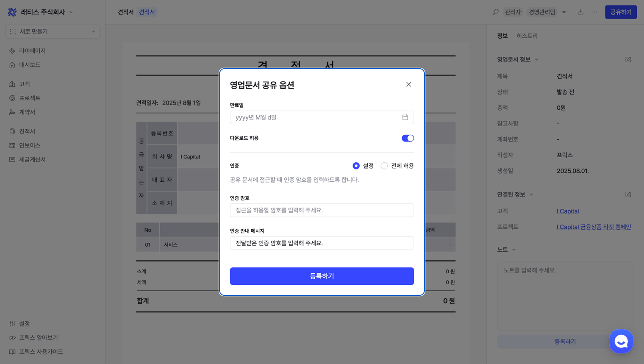
Task: Select the 설정 authentication radio button
Action: 356,166
